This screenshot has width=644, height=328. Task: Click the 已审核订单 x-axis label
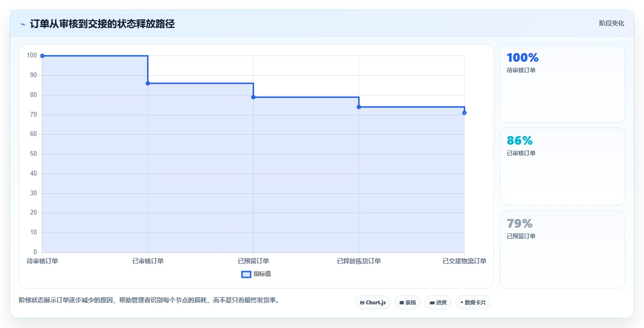[x=148, y=261]
